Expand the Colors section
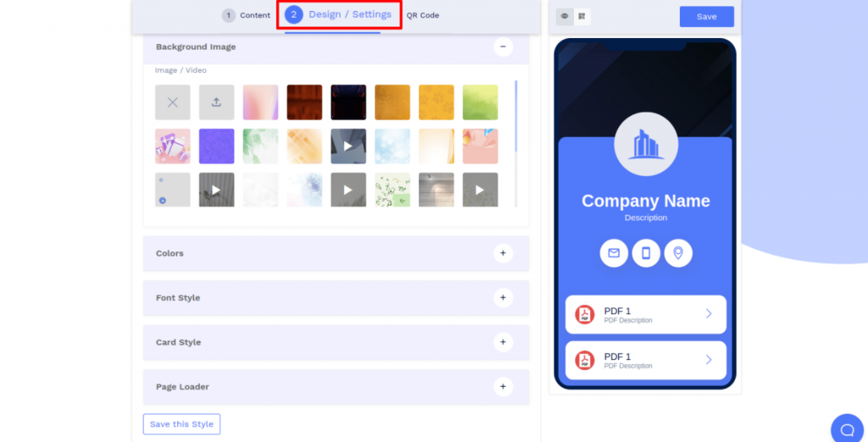This screenshot has height=442, width=868. coord(503,253)
